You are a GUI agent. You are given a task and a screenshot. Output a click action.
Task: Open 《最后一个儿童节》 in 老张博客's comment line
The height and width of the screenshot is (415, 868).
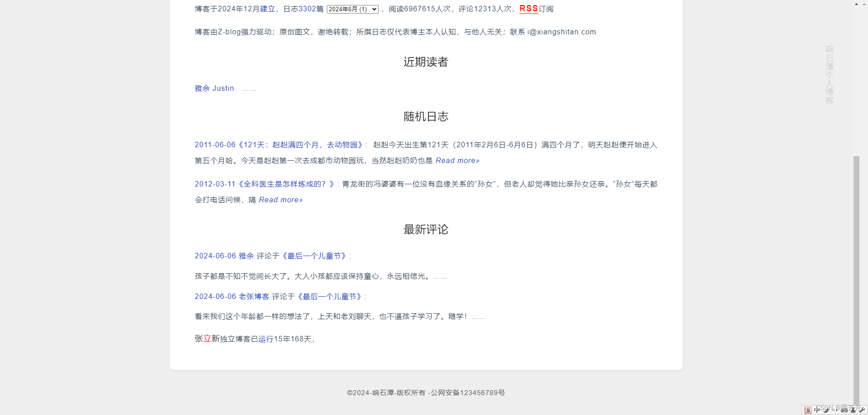tap(330, 297)
